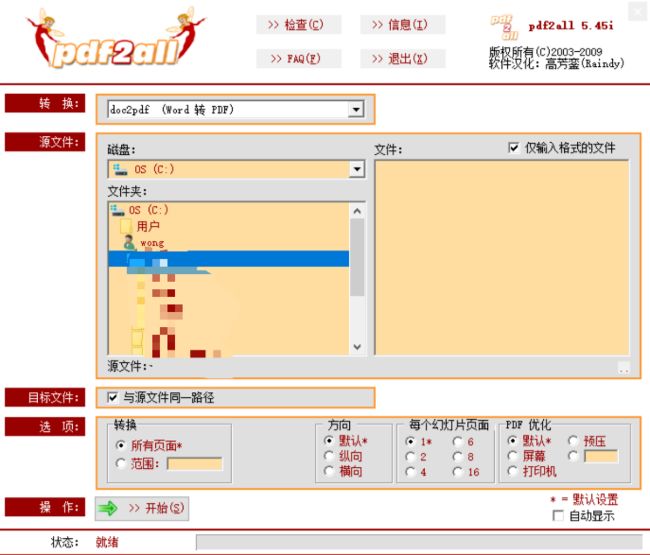
Task: Click the 用户 folder icon
Action: [x=126, y=226]
